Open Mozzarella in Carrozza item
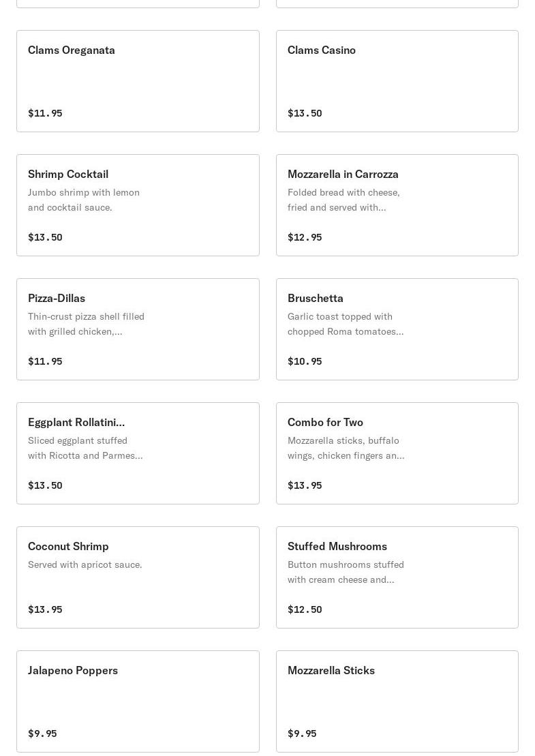Image resolution: width=535 pixels, height=756 pixels. point(397,205)
